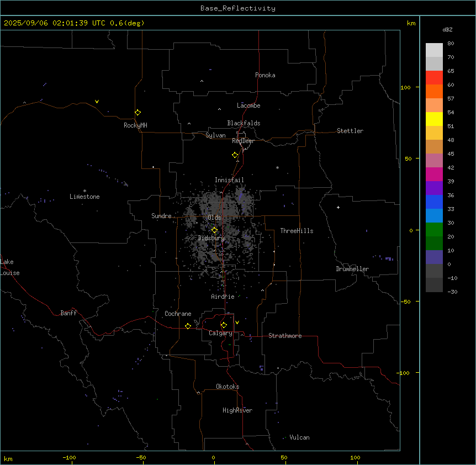Pick the yellow diamond marker below Cochrane
This screenshot has width=476, height=465.
tap(188, 326)
